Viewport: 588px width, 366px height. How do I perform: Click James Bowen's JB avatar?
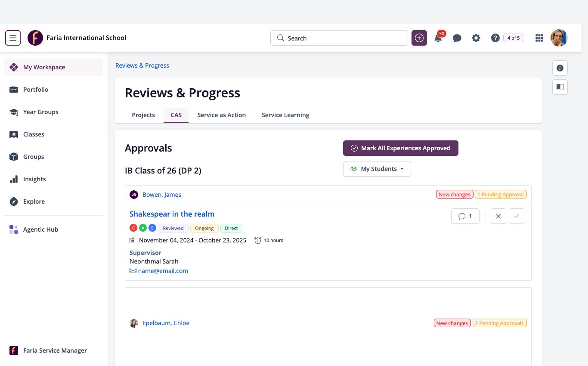pos(134,195)
